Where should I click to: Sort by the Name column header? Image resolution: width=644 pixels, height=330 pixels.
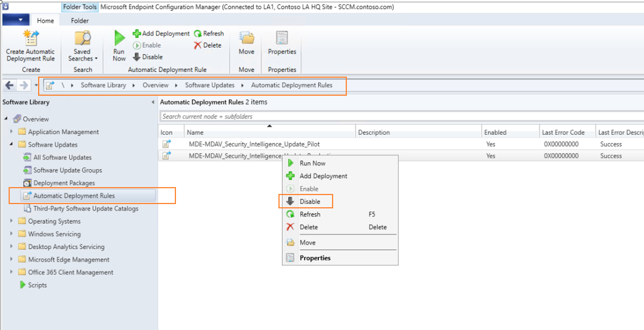tap(270, 132)
